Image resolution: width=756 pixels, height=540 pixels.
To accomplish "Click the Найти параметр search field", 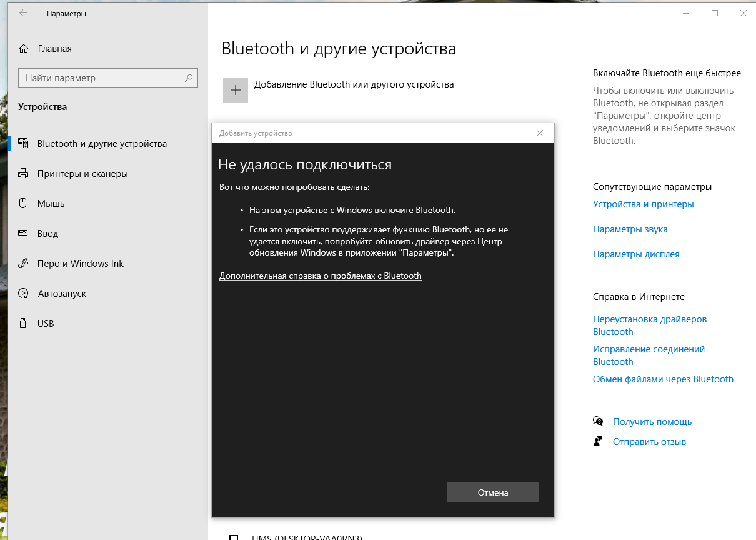I will 108,78.
